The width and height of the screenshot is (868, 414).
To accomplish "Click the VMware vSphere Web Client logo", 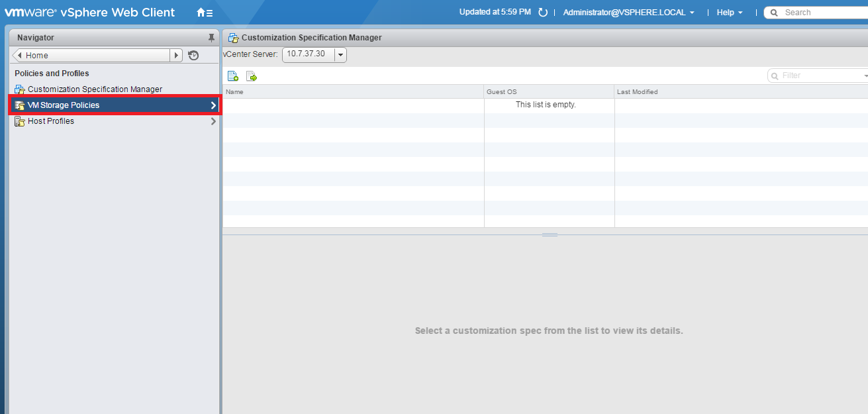I will coord(90,13).
